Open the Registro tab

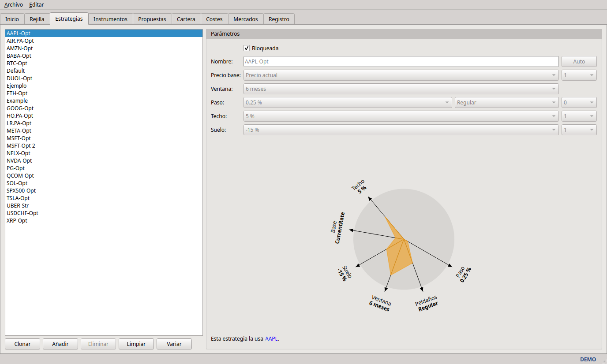tap(279, 19)
